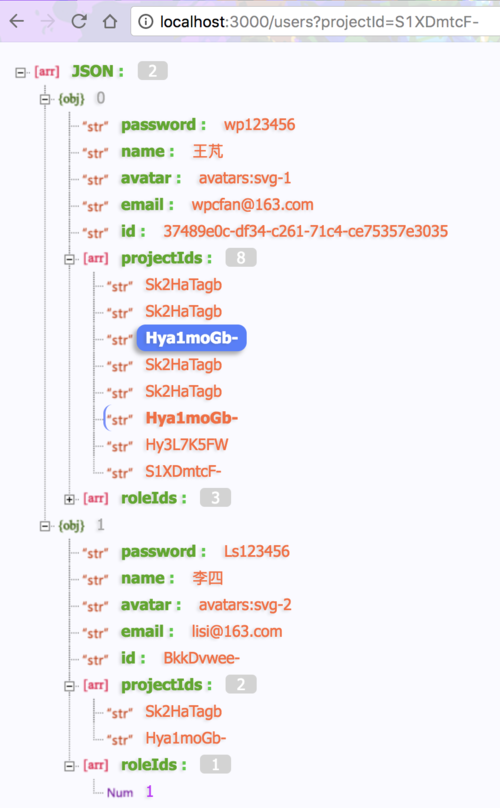Click the wpcfan@163.com email value
The width and height of the screenshot is (500, 808).
click(253, 205)
